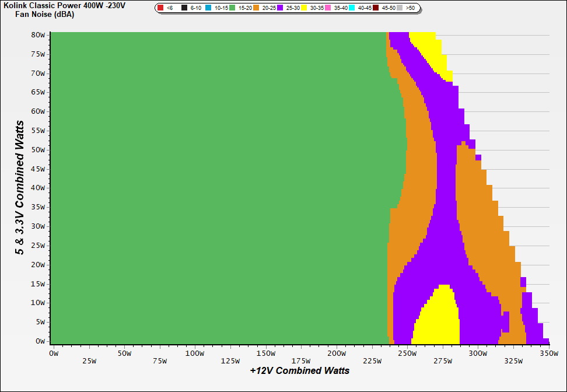This screenshot has width=567, height=392.
Task: Click the cyan 40-45 legend swatch
Action: pos(352,8)
